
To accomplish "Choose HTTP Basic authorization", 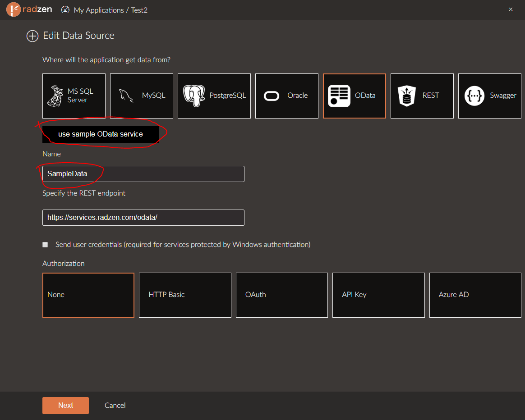I will click(x=185, y=295).
